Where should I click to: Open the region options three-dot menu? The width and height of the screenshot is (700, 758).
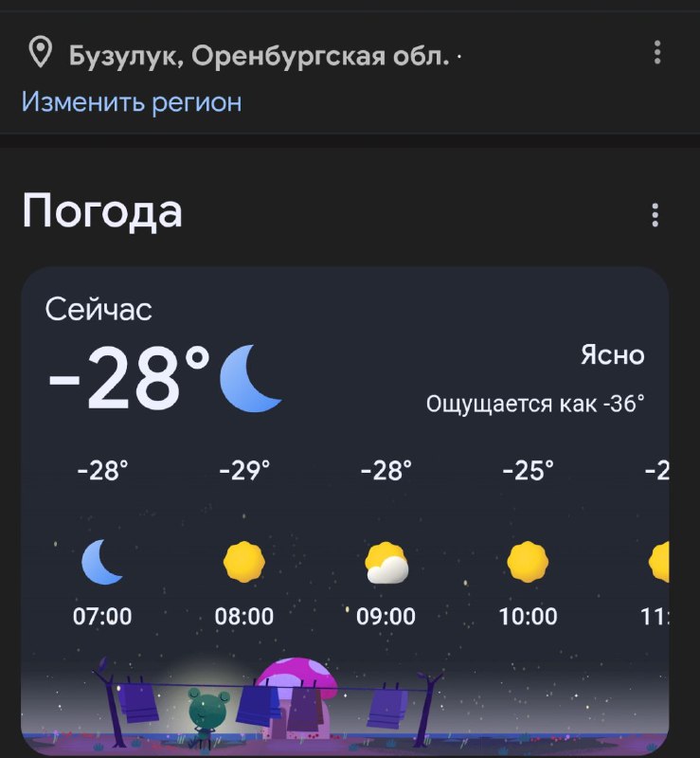point(658,54)
